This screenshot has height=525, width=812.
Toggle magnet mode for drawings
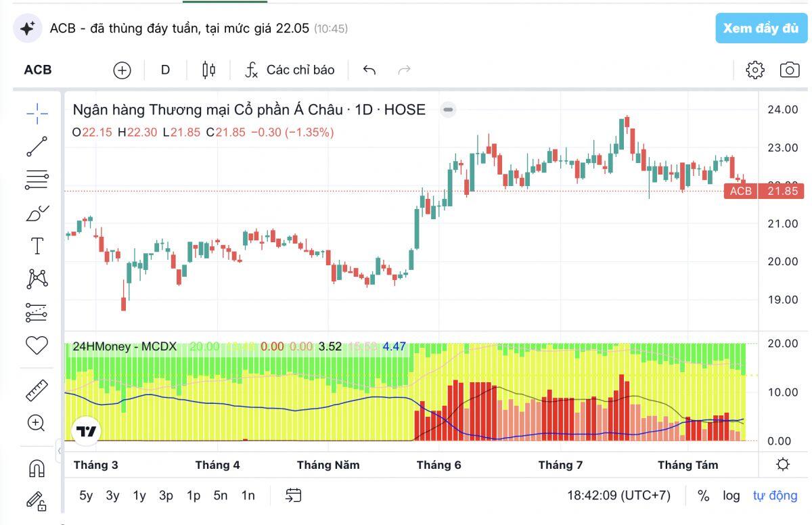pyautogui.click(x=37, y=468)
